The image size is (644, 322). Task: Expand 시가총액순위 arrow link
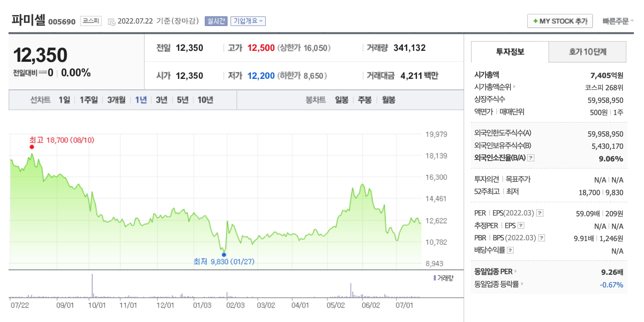click(x=515, y=86)
